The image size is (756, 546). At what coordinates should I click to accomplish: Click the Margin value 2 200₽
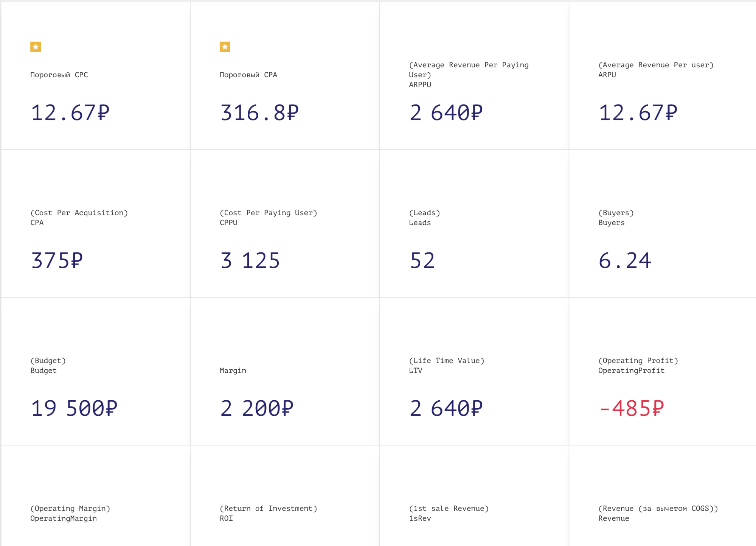257,408
